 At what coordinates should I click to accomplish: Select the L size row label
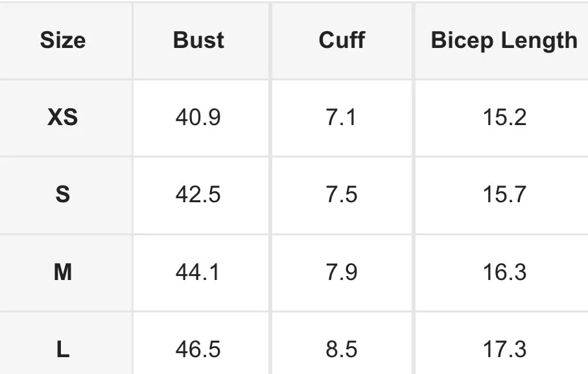click(63, 349)
